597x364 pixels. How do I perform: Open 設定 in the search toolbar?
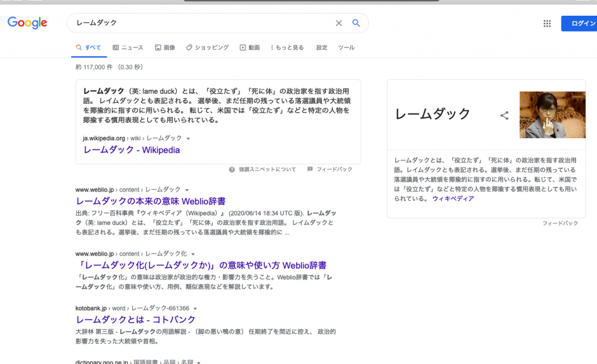coord(322,48)
